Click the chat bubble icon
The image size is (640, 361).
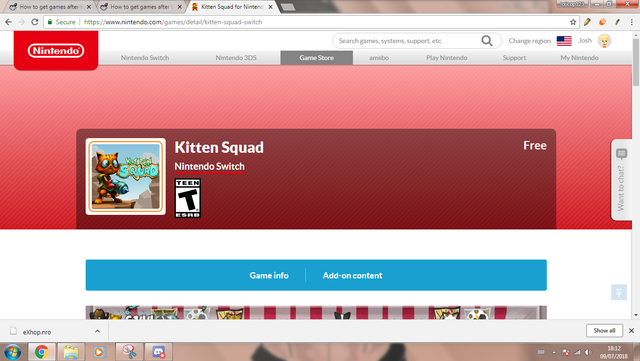pos(621,154)
